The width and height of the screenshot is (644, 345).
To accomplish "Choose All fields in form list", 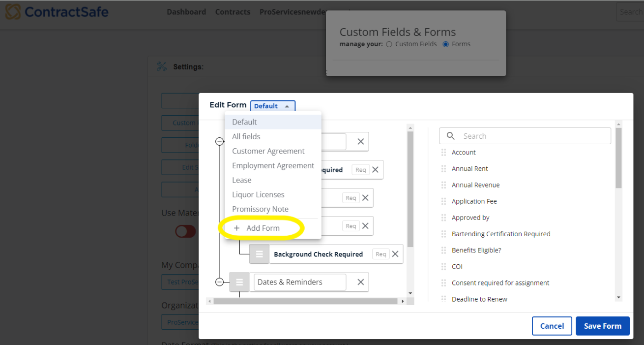I will [273, 136].
